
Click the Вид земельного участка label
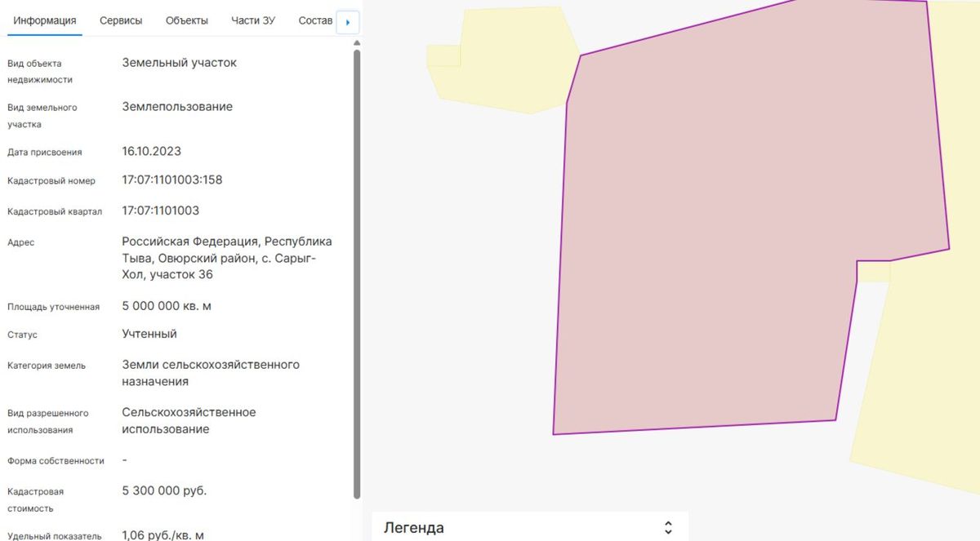coord(42,116)
